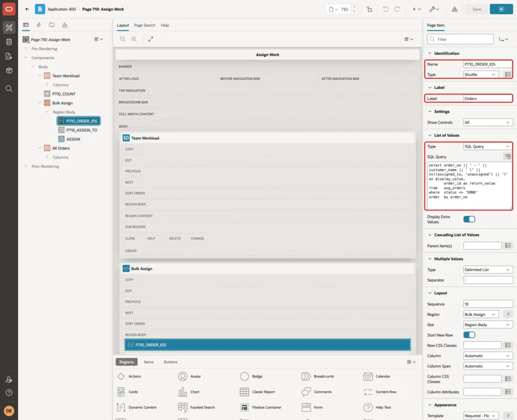This screenshot has width=517, height=420.
Task: Open the tree panel options menu
Action: tap(98, 39)
